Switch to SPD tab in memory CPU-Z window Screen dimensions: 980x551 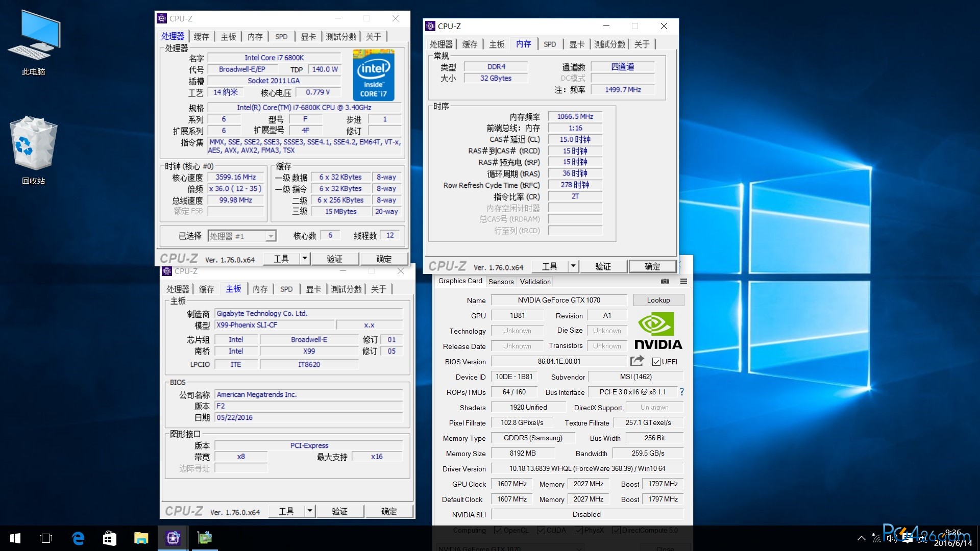coord(550,44)
